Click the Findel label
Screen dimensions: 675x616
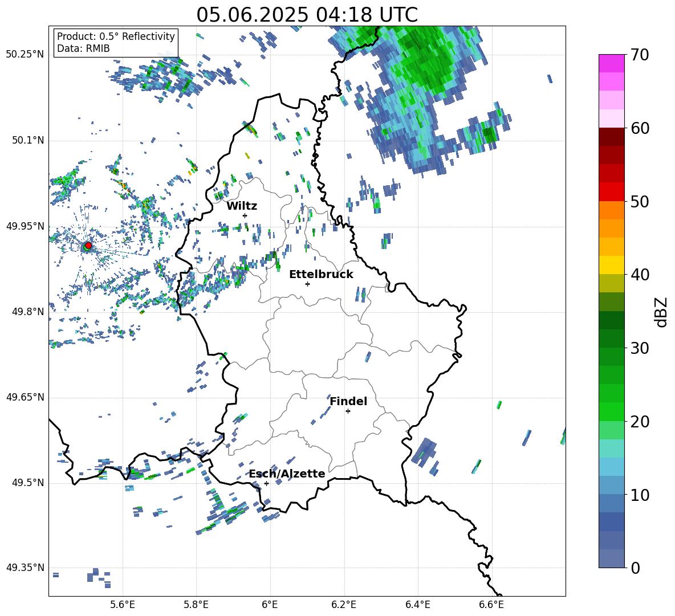click(348, 401)
